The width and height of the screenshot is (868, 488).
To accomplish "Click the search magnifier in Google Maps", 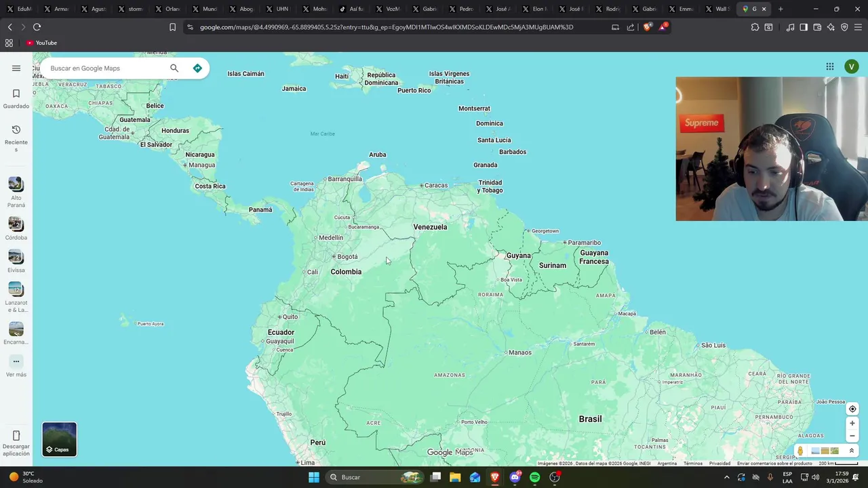I will pyautogui.click(x=174, y=68).
